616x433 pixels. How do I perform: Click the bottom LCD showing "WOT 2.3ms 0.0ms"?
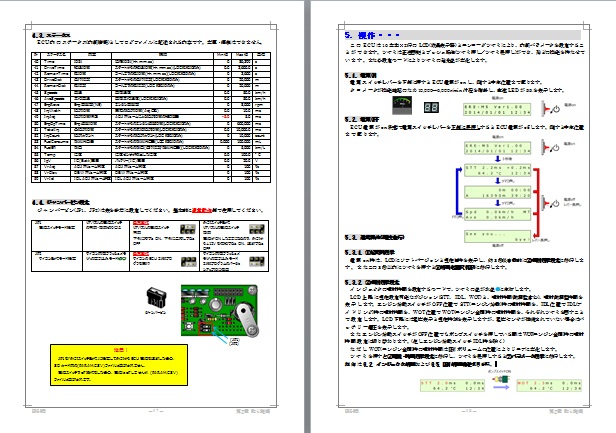(x=549, y=385)
